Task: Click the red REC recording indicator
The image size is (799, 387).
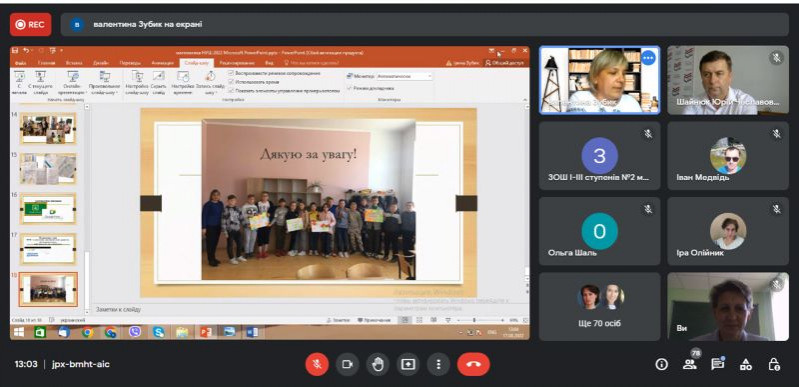Action: [31, 24]
